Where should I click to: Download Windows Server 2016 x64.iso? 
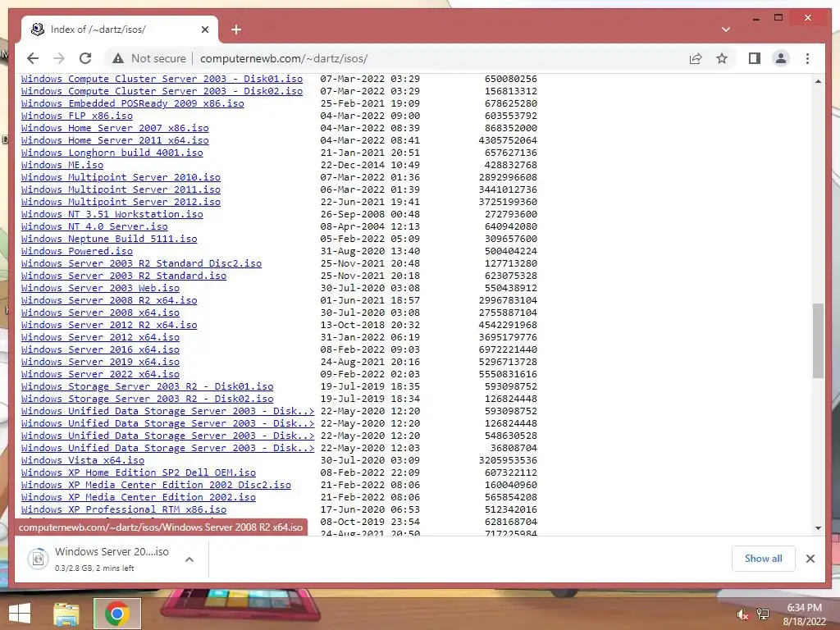[x=100, y=349]
